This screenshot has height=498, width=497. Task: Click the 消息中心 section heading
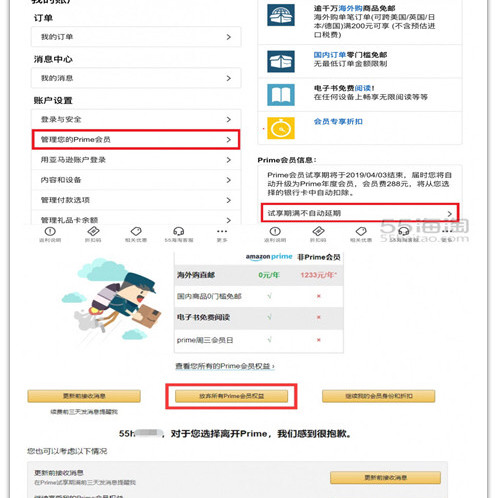(x=53, y=59)
